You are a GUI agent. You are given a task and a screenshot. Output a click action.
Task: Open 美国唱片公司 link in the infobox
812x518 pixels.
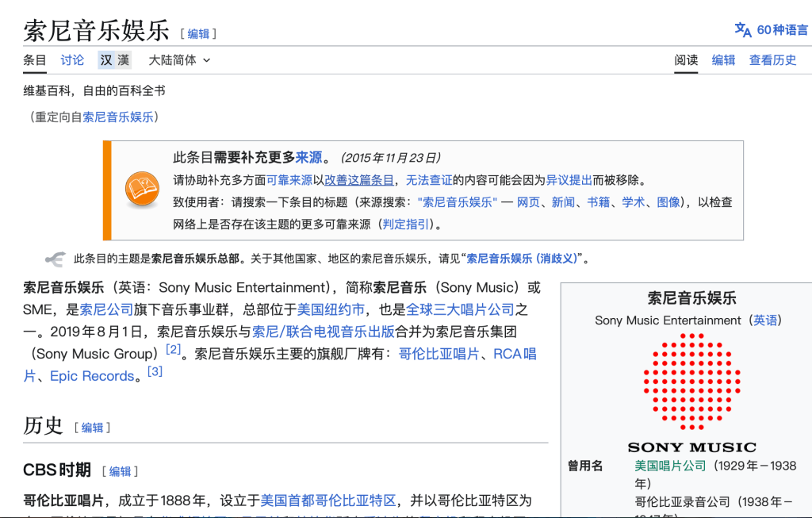tap(670, 466)
